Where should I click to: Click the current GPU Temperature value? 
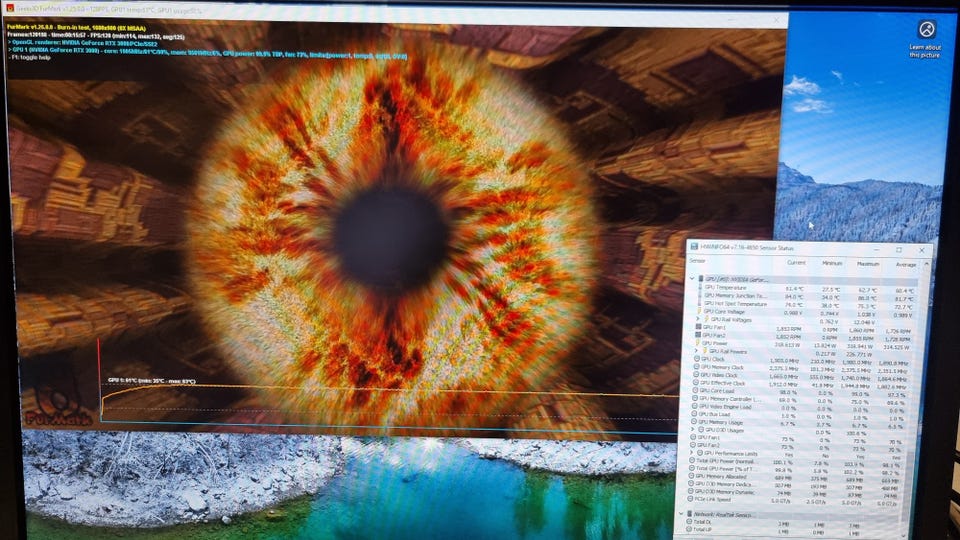point(794,289)
